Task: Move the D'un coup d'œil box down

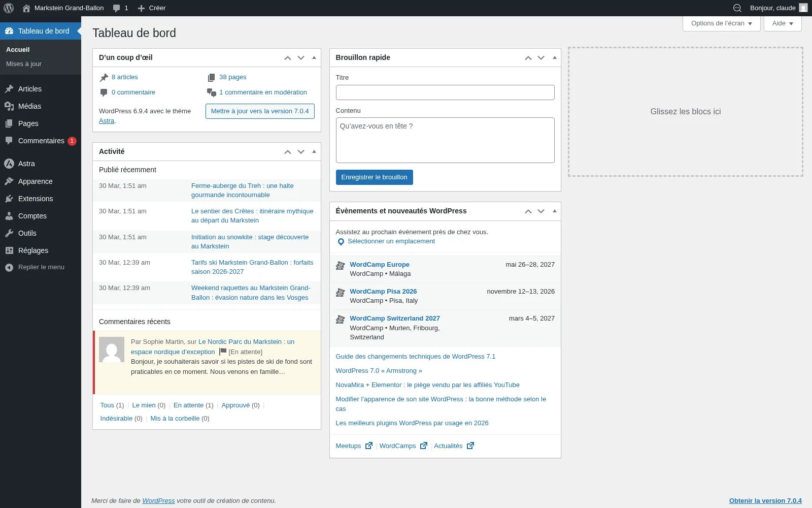Action: point(301,58)
